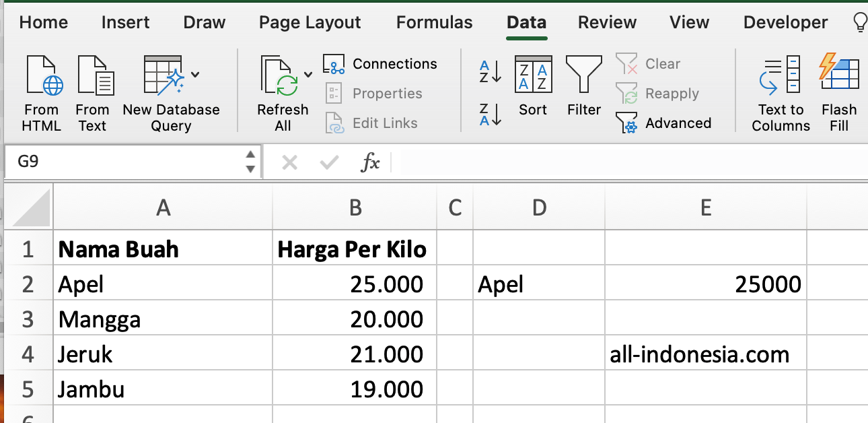Click the Text to Columns icon
The width and height of the screenshot is (868, 423).
tap(781, 75)
